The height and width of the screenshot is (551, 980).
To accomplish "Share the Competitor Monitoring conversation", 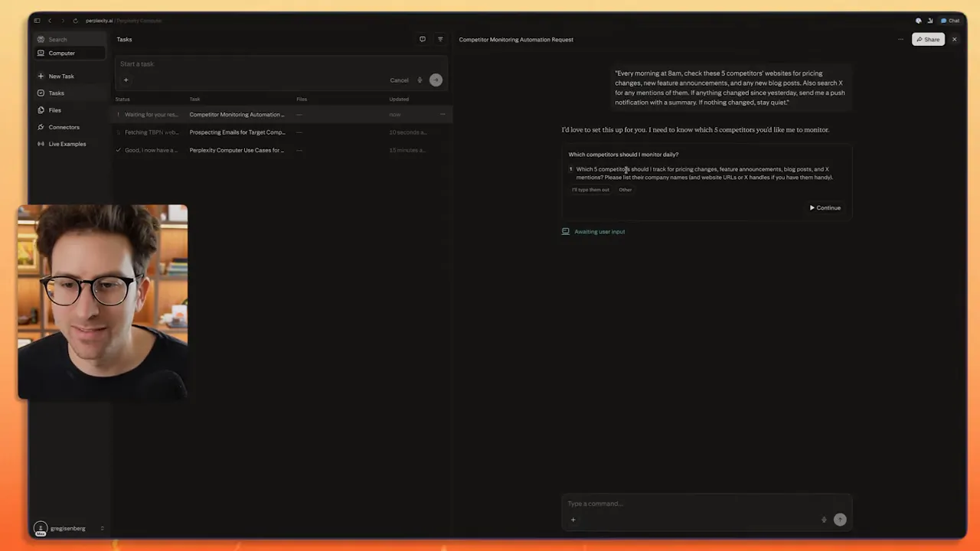I will pos(928,39).
